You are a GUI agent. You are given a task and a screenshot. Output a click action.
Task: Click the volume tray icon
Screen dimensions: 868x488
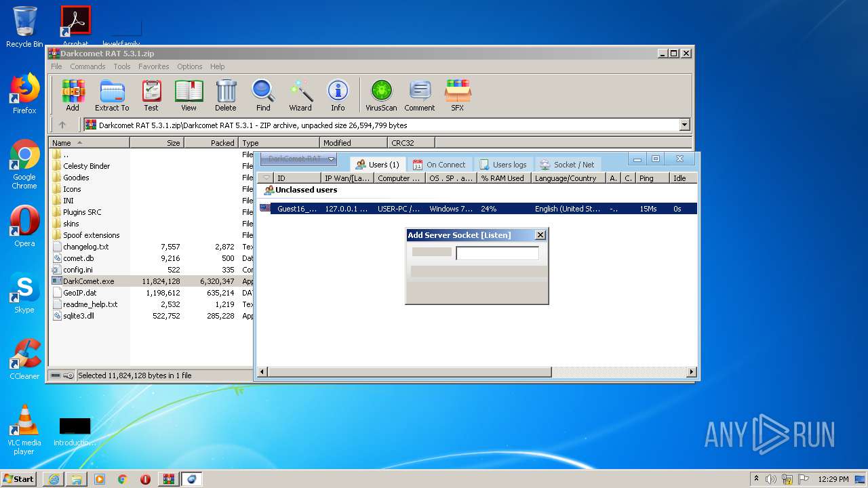click(x=771, y=479)
